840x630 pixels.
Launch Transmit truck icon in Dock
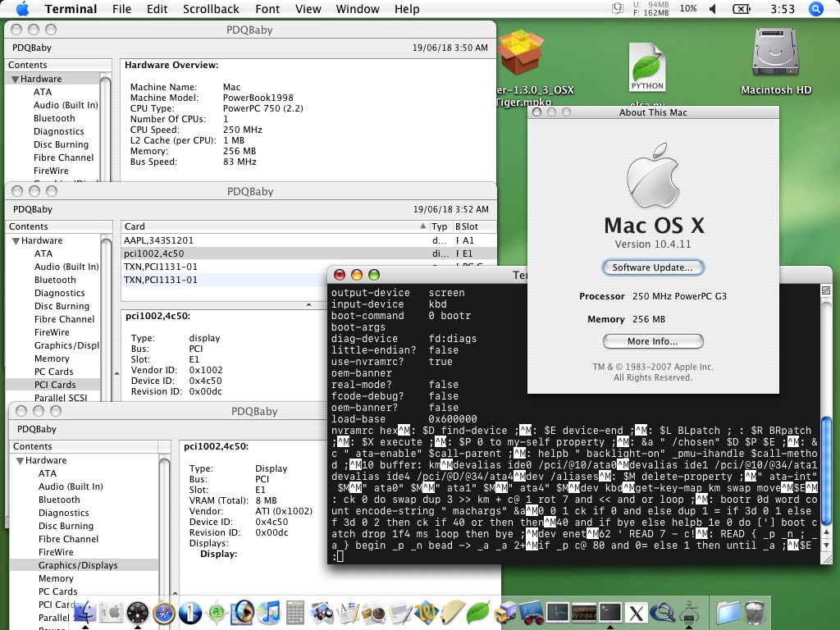tap(504, 612)
